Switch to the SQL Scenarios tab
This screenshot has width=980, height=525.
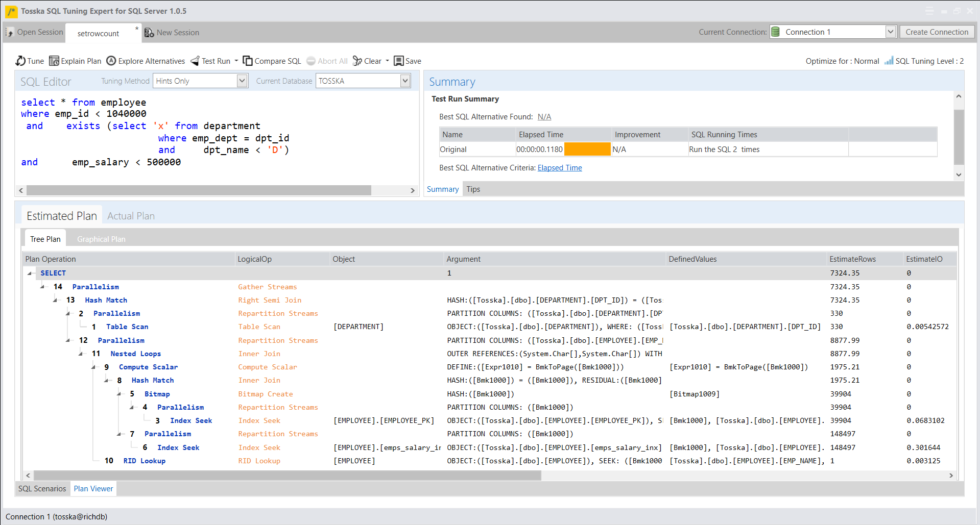pyautogui.click(x=42, y=488)
